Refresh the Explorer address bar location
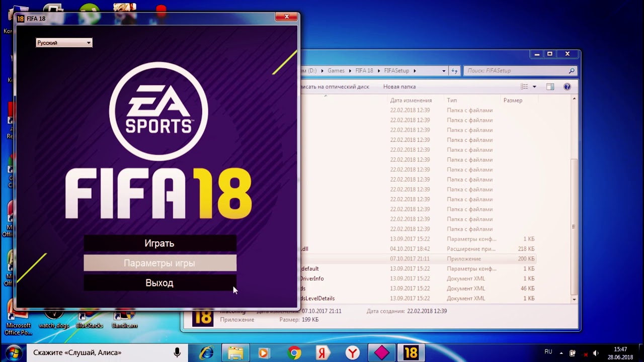Screen dimensions: 644x362 tap(454, 71)
